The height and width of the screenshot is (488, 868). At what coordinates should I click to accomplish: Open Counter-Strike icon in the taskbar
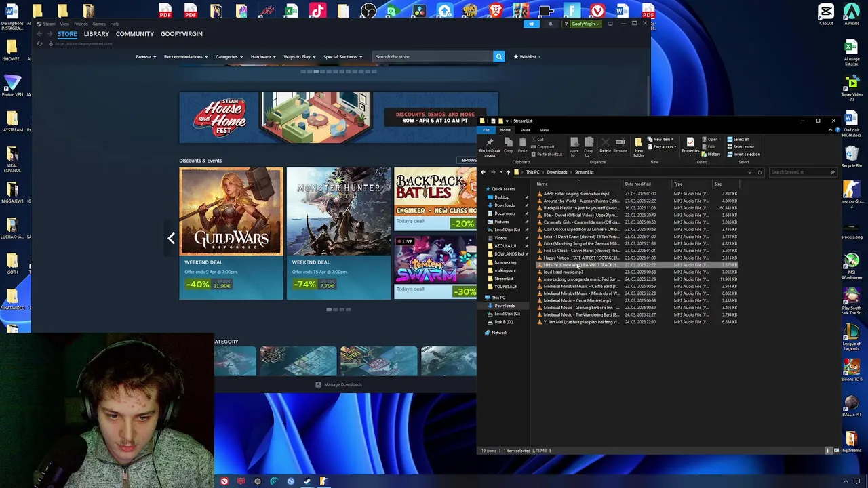[323, 481]
